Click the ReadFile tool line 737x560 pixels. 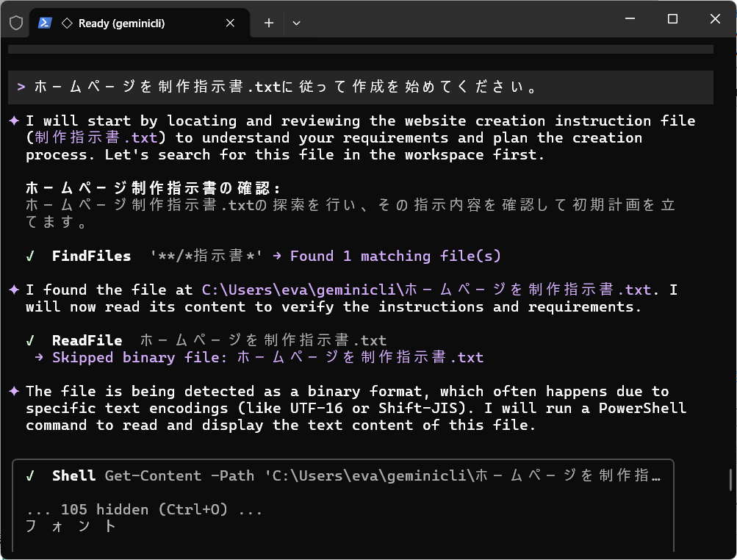tap(206, 340)
